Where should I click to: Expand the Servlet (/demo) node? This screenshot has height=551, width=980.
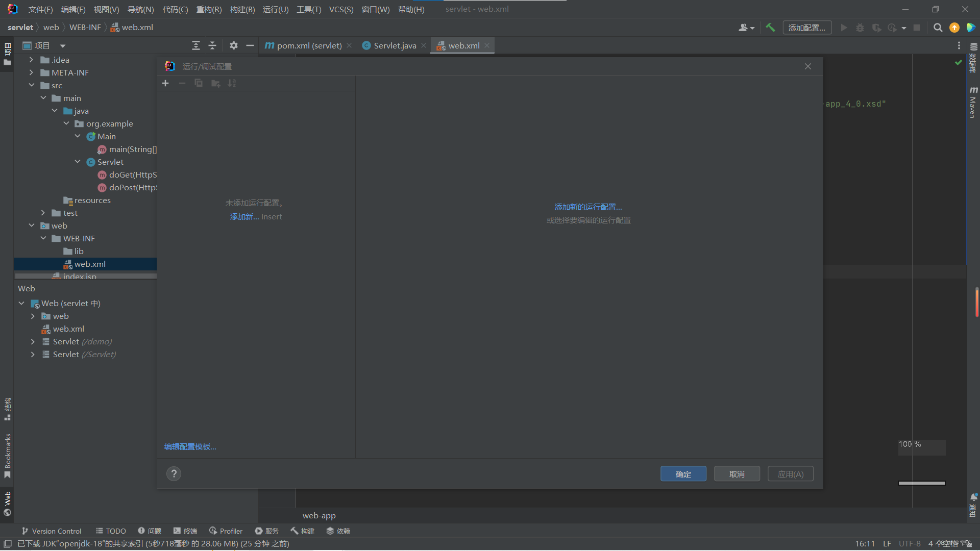point(33,341)
